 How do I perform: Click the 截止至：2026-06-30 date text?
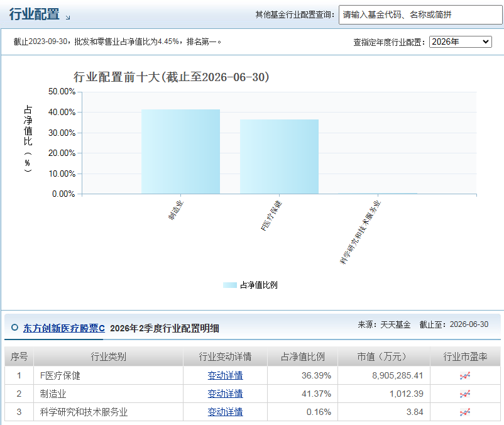point(454,324)
